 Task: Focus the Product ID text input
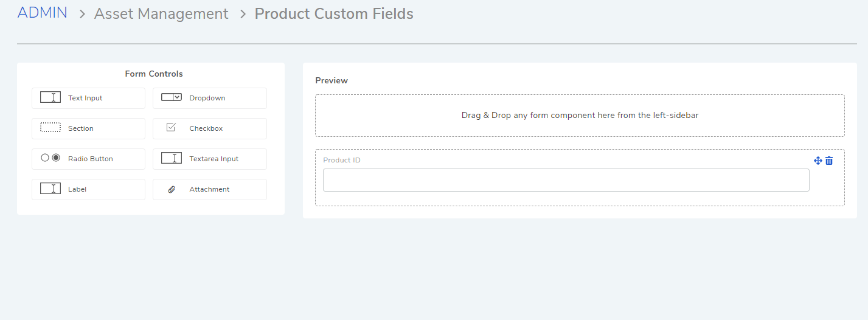[566, 180]
